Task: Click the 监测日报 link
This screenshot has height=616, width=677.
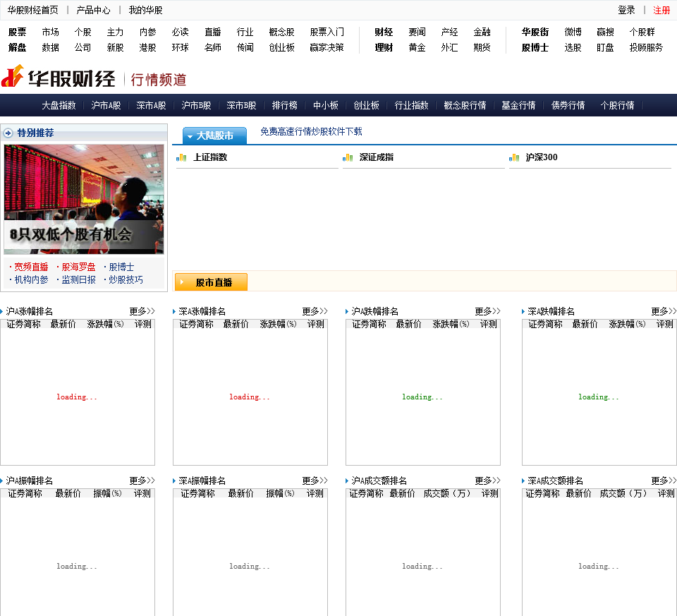Action: pyautogui.click(x=78, y=280)
